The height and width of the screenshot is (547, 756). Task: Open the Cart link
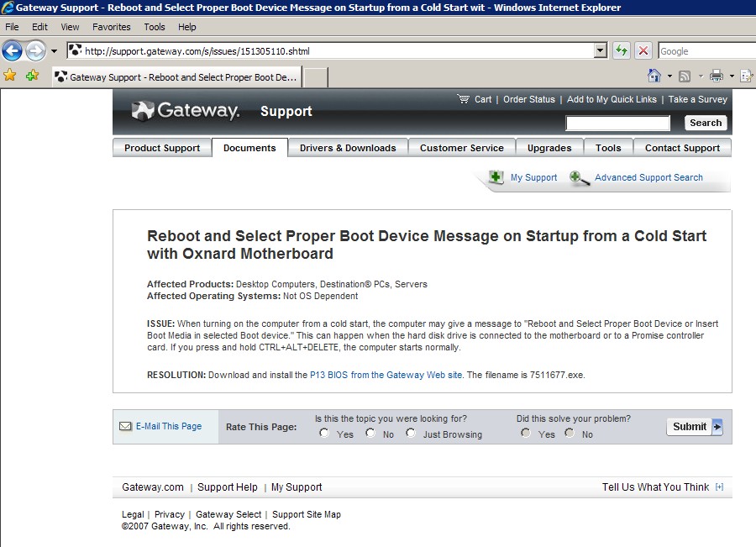tap(483, 99)
